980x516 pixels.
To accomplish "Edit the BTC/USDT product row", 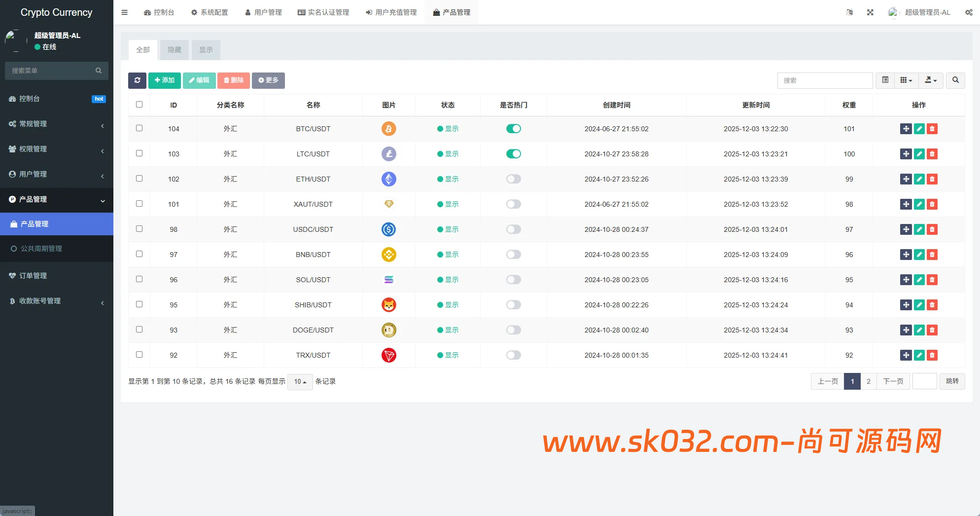I will [x=919, y=129].
